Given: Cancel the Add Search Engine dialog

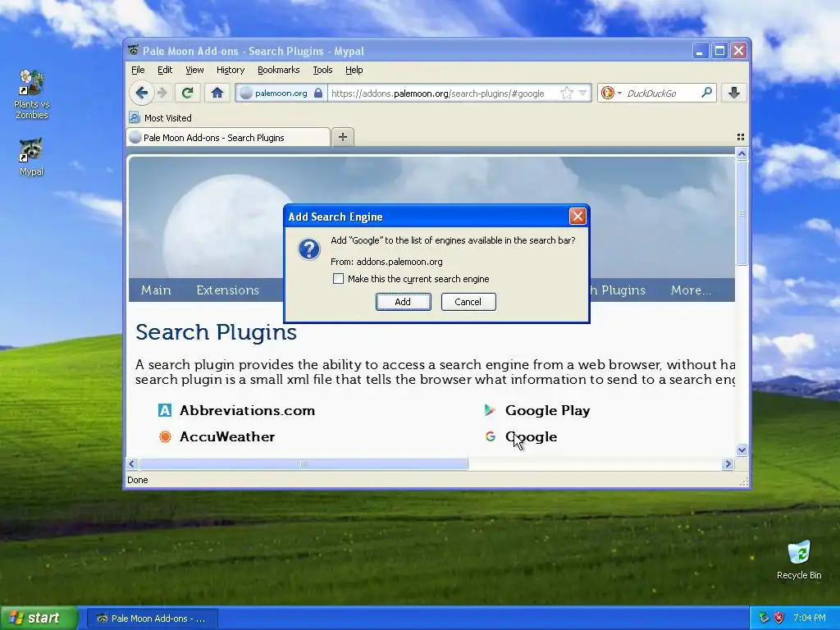Looking at the screenshot, I should pyautogui.click(x=468, y=302).
